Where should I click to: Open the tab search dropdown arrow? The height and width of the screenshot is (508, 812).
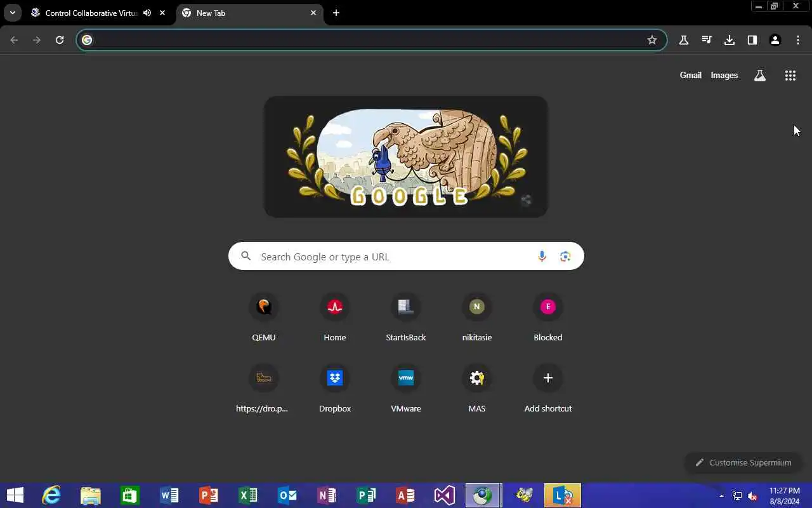(x=12, y=13)
